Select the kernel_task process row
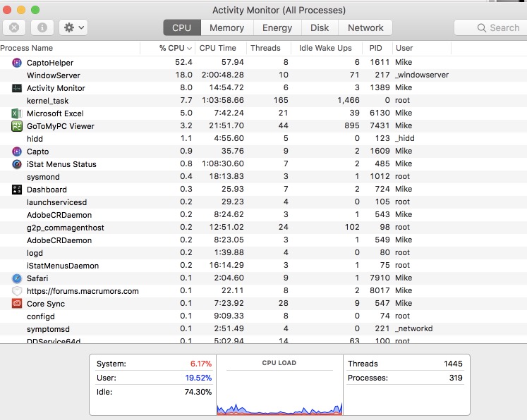 (x=264, y=101)
